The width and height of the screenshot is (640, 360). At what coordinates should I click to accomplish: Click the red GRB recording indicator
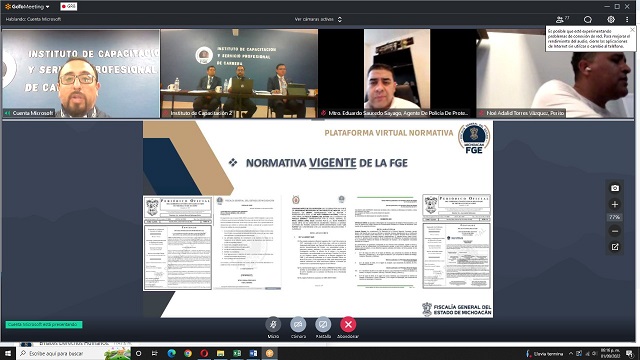[x=69, y=7]
